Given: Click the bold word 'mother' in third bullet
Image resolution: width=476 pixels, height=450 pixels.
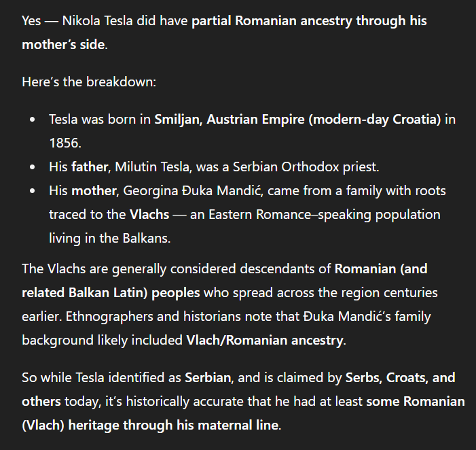Looking at the screenshot, I should click(94, 191).
